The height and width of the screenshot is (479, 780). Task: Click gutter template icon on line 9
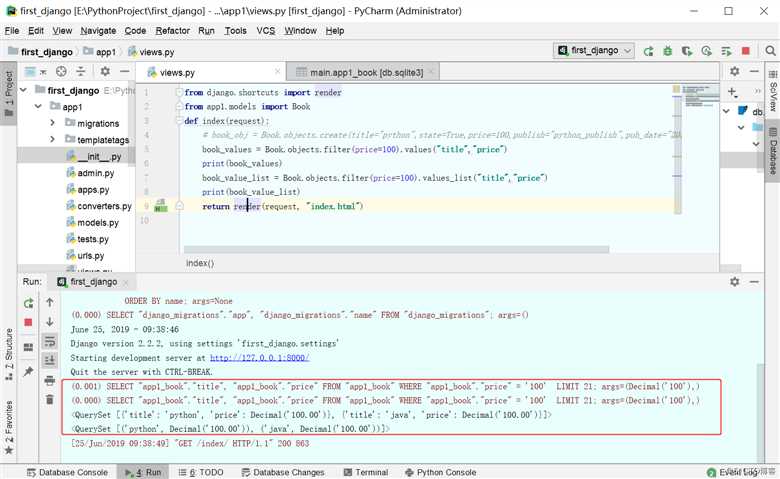161,205
